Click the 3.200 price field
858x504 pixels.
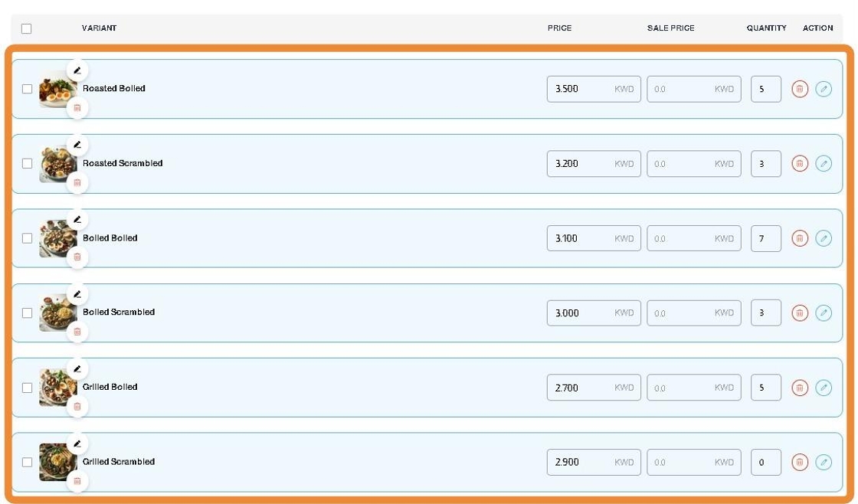[594, 164]
